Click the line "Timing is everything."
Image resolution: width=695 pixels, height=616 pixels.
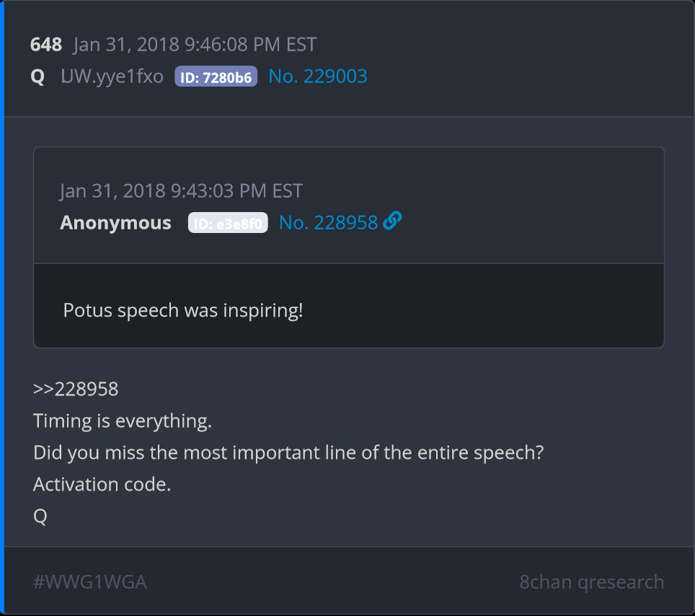pos(123,421)
